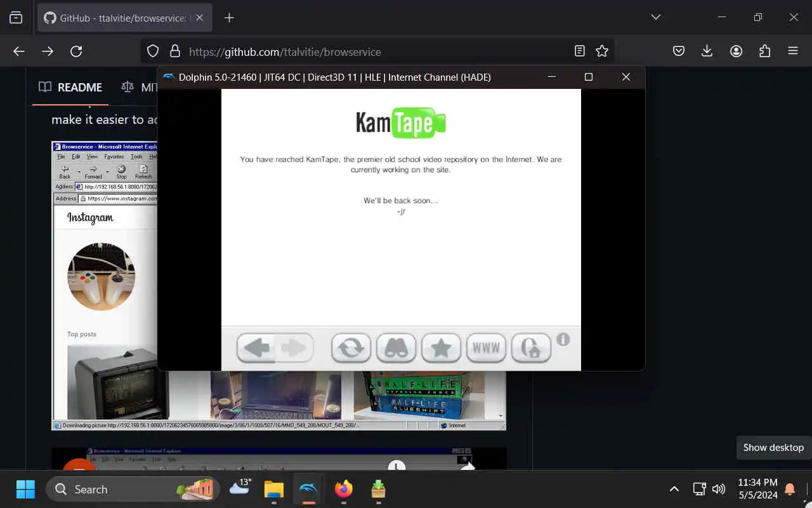Reload the Firefox page

click(x=76, y=51)
